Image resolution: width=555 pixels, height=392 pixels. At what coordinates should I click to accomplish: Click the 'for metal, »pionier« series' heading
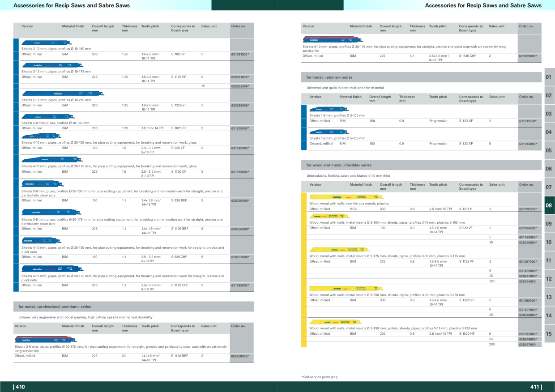pyautogui.click(x=329, y=77)
